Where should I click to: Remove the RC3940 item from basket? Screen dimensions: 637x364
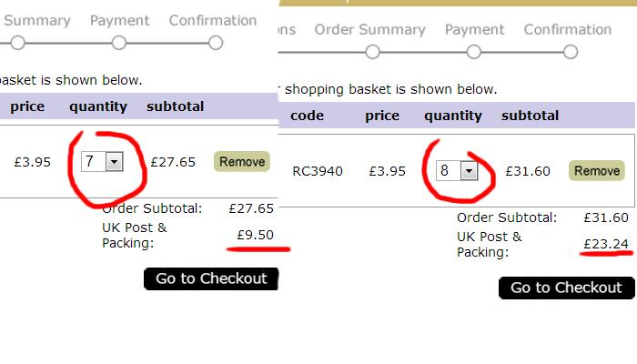pyautogui.click(x=597, y=171)
